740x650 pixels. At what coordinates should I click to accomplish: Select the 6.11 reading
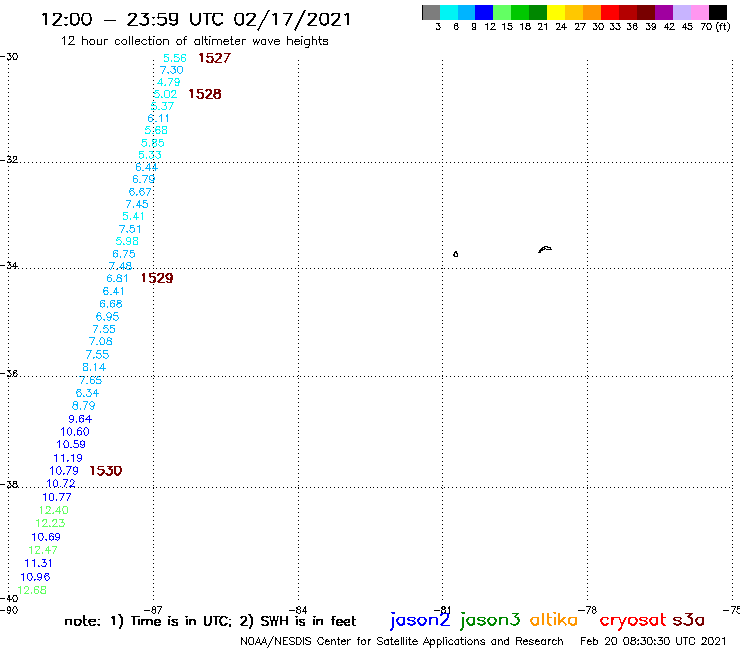(158, 118)
